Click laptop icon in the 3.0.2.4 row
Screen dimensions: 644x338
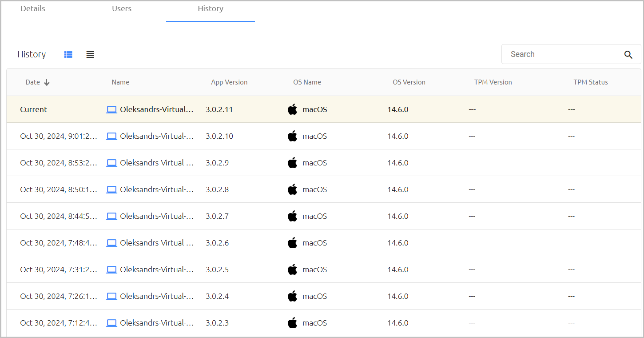tap(111, 296)
